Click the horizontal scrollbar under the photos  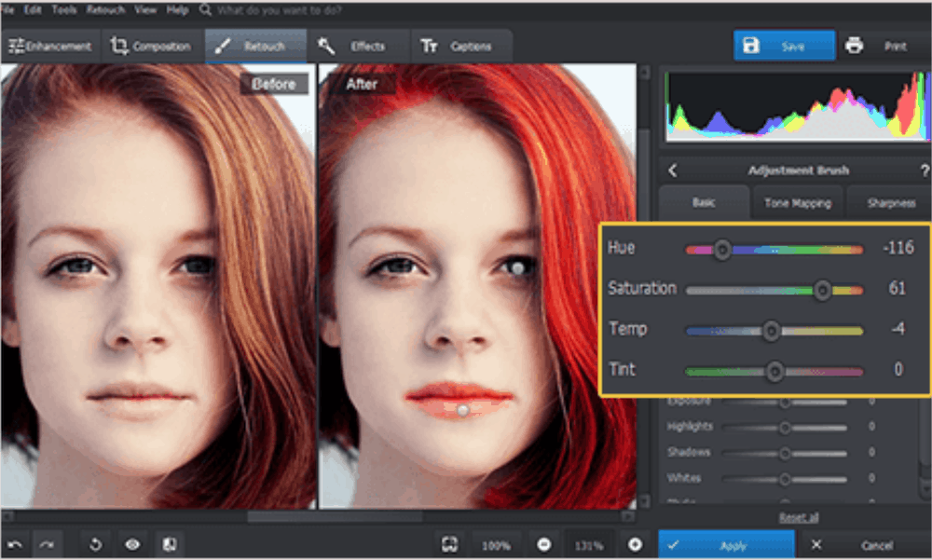(x=335, y=516)
